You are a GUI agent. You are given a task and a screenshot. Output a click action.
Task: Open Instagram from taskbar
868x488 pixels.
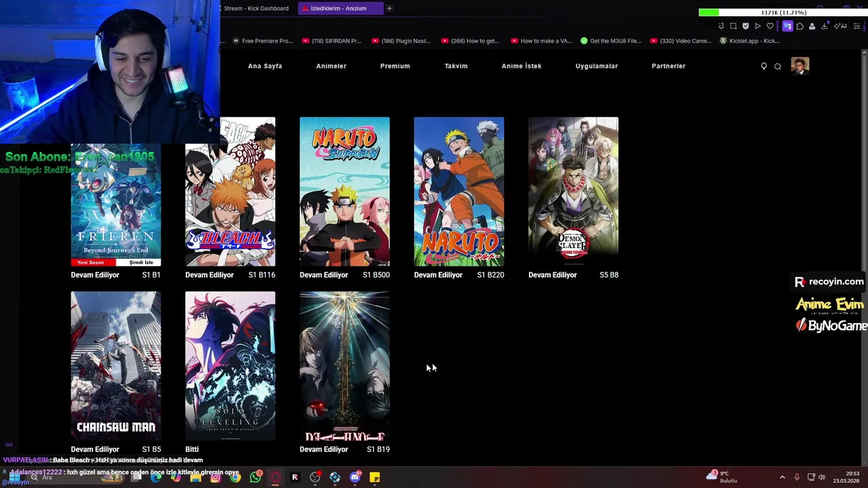[216, 477]
